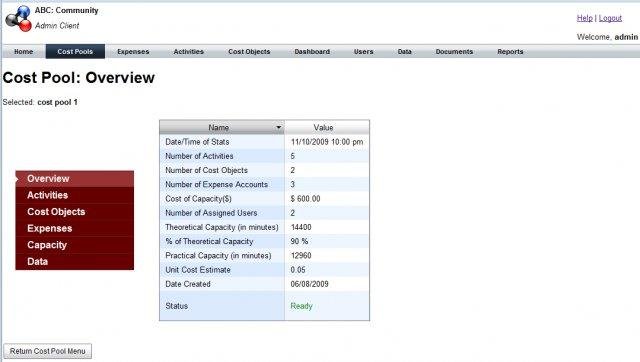
Task: Go to the Reports tab
Action: (510, 51)
